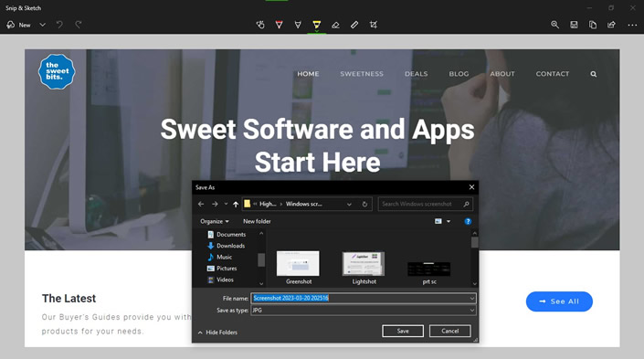
Task: Expand the New snip dropdown arrow
Action: 42,25
